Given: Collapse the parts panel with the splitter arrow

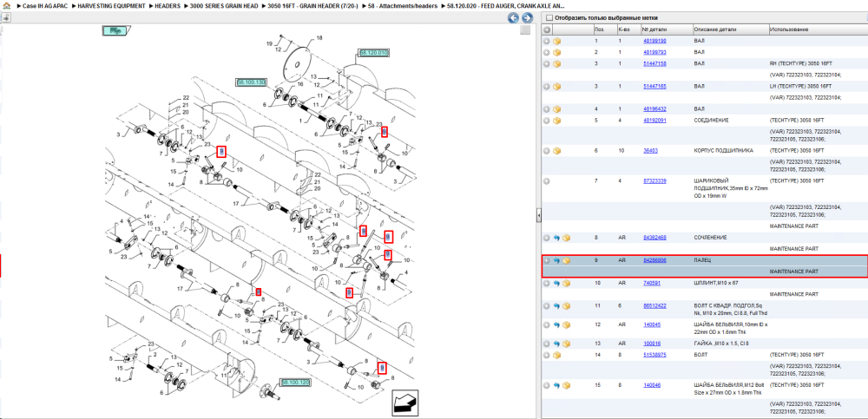Looking at the screenshot, I should tap(538, 216).
